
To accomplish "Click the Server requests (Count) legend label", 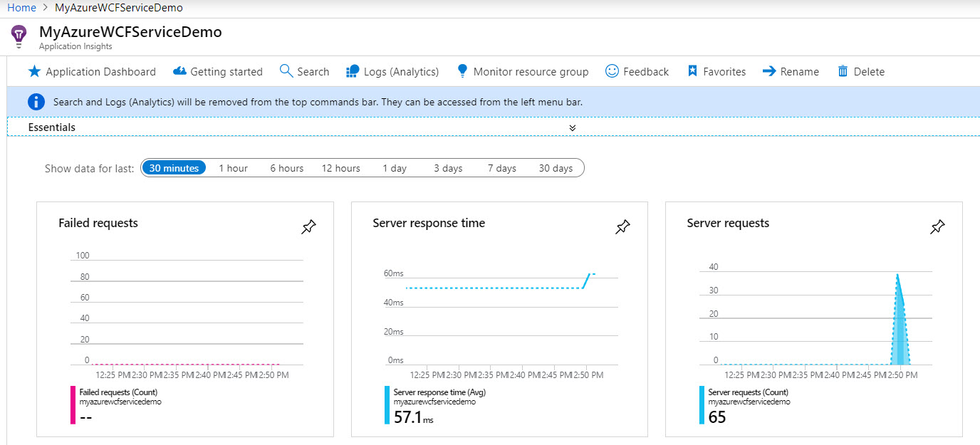I will tap(748, 392).
